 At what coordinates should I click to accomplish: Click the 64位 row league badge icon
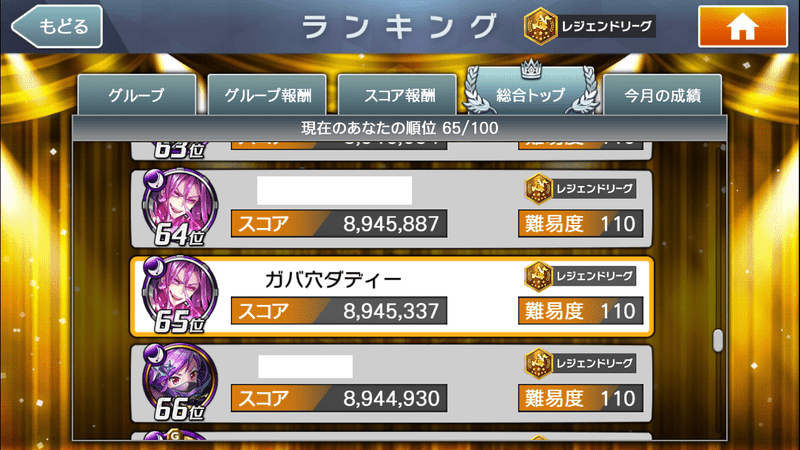tap(538, 189)
